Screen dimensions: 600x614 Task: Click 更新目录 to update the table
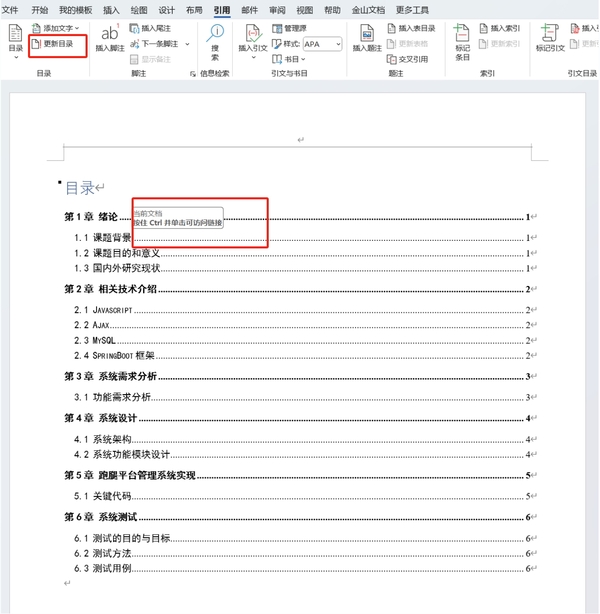tap(52, 44)
